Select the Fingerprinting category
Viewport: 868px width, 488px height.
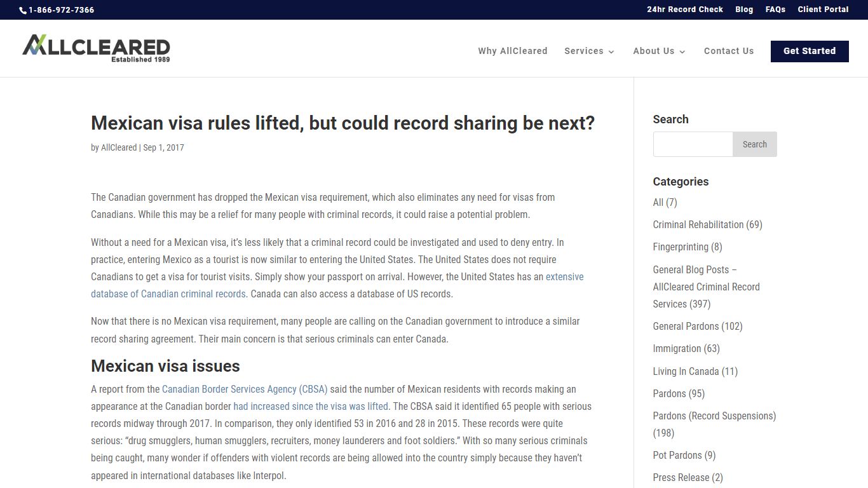681,247
